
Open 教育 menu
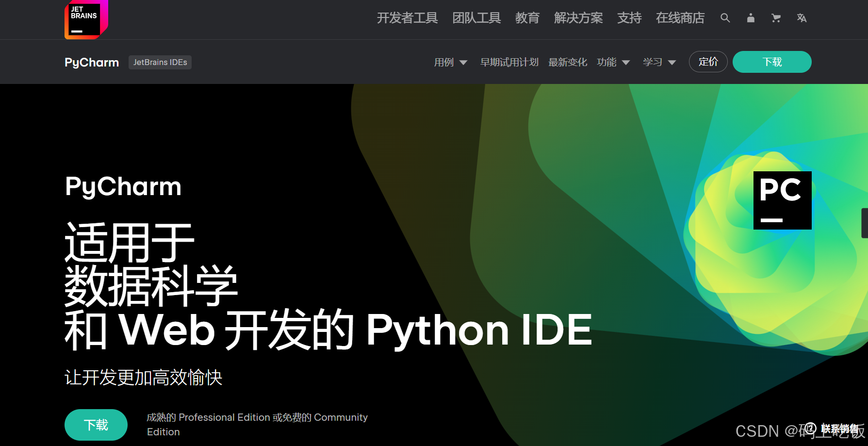point(527,18)
